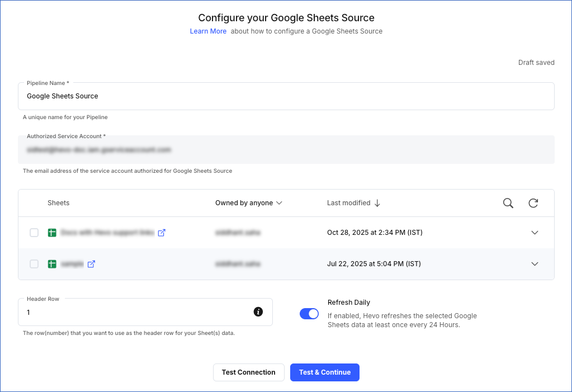Open the Owned by anyone filter dropdown
Viewport: 572px width, 392px height.
tap(249, 203)
